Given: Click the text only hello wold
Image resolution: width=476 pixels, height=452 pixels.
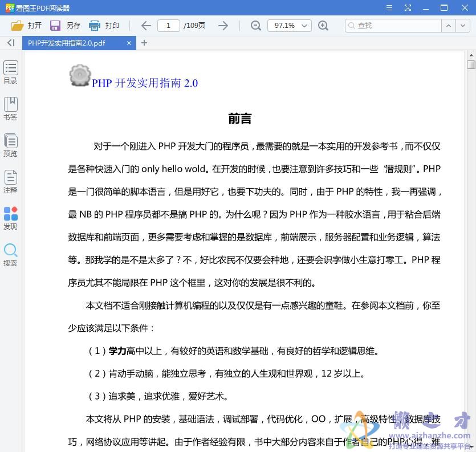Looking at the screenshot, I should tap(174, 169).
